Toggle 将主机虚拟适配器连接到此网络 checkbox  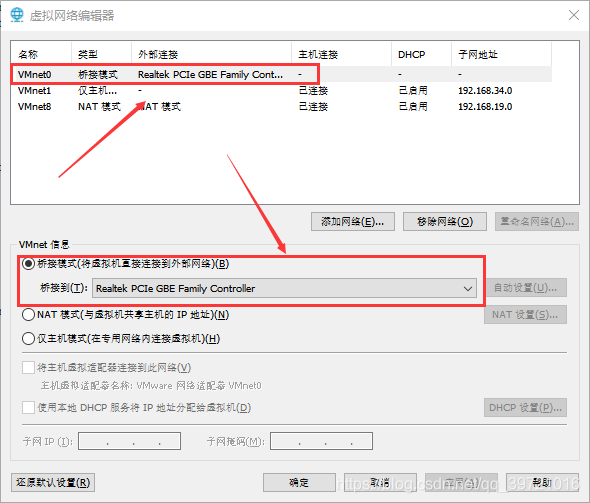[28, 368]
